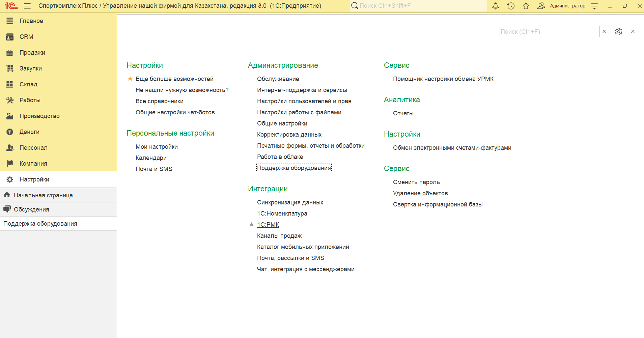This screenshot has width=644, height=338.
Task: Click the Склад section icon
Action: click(x=10, y=84)
